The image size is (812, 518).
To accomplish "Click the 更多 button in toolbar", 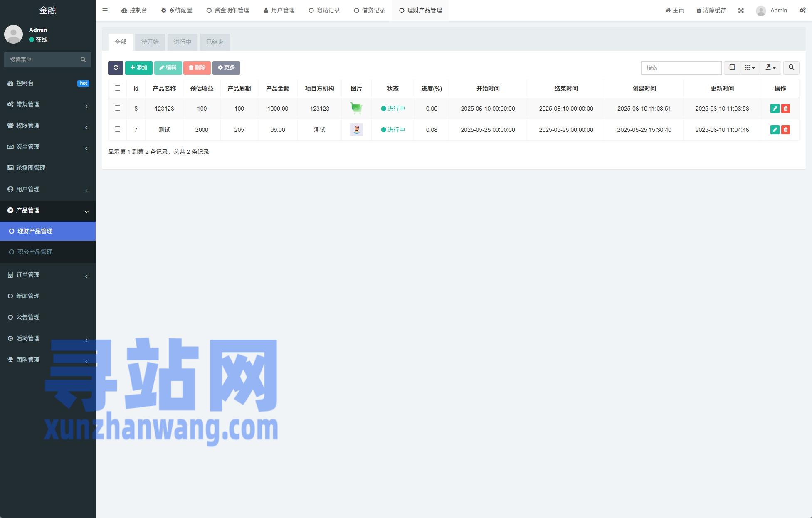I will [x=226, y=68].
